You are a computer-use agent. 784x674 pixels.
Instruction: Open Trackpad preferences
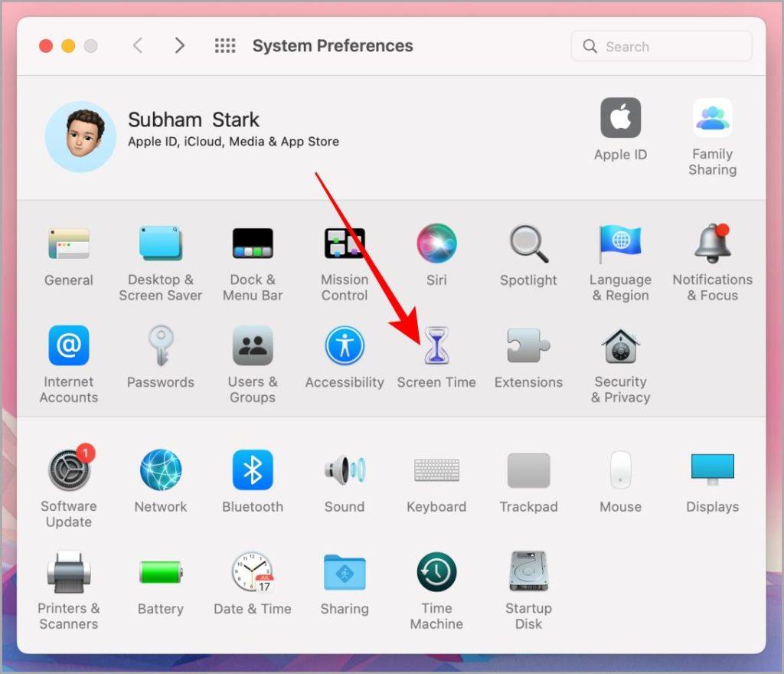pyautogui.click(x=528, y=470)
